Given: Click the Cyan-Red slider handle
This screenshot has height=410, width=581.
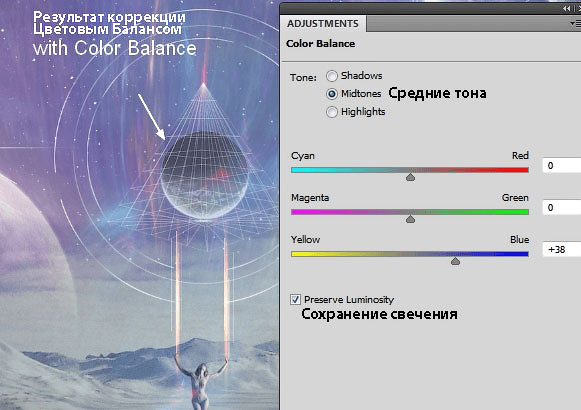Looking at the screenshot, I should (x=410, y=177).
